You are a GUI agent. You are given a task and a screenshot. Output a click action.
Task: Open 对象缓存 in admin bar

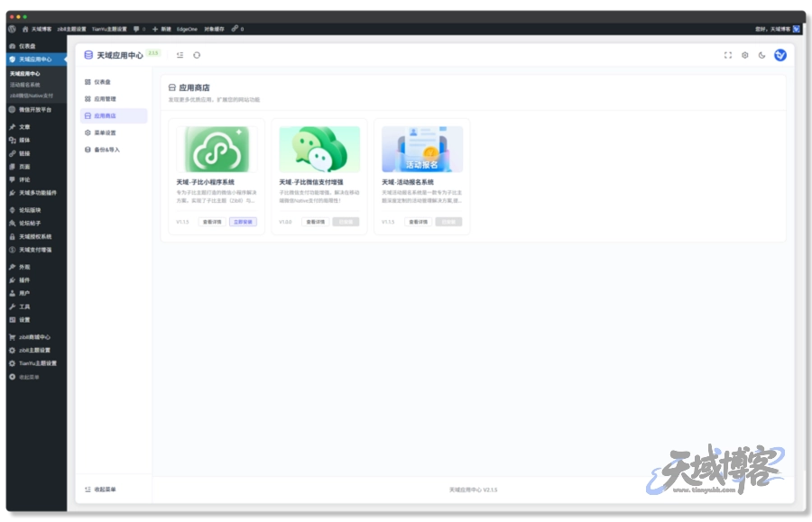tap(214, 29)
